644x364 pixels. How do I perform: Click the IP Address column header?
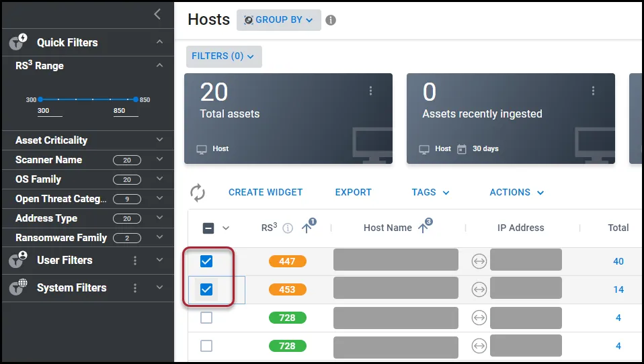coord(520,228)
